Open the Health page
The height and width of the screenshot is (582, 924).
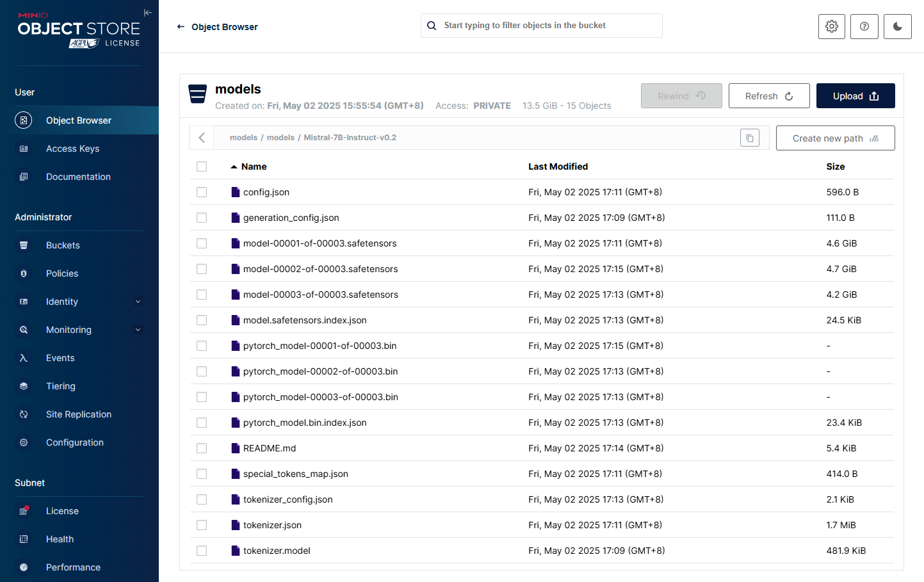click(x=79, y=539)
